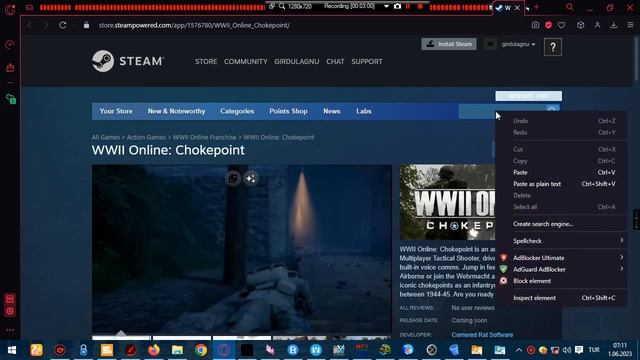Open the SUPPORT link
This screenshot has height=360, width=640.
pos(367,62)
